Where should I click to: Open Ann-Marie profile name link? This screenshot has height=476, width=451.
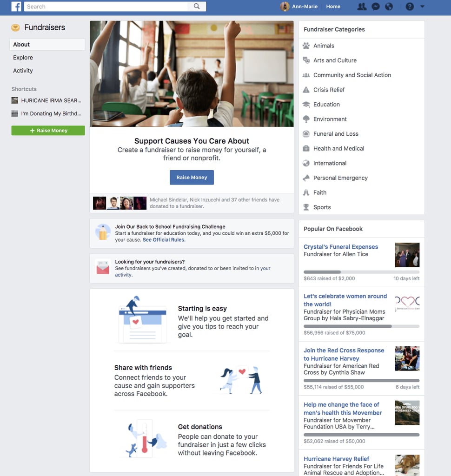[305, 7]
